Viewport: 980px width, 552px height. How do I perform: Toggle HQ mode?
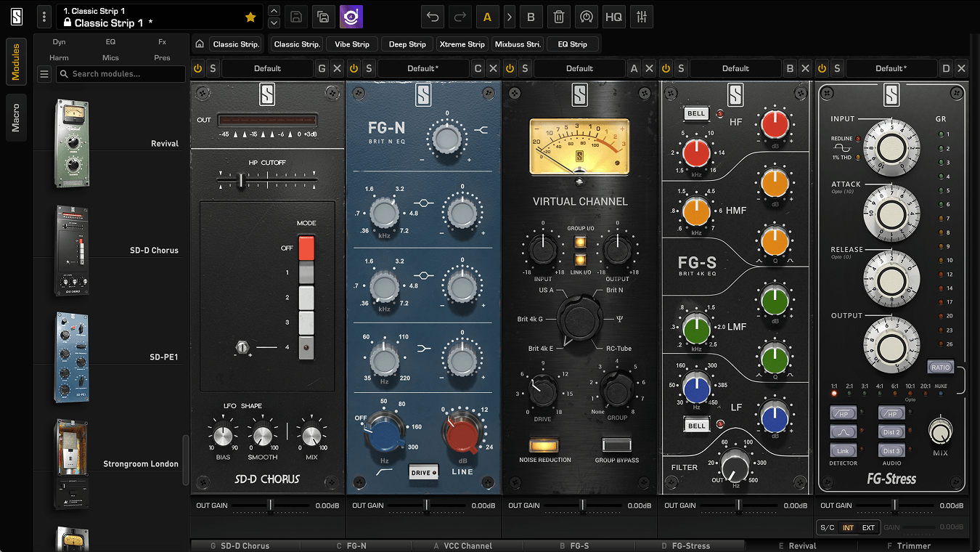613,17
